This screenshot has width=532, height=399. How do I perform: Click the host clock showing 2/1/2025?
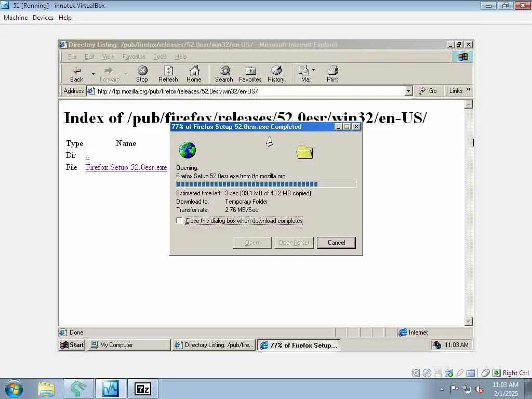(506, 389)
